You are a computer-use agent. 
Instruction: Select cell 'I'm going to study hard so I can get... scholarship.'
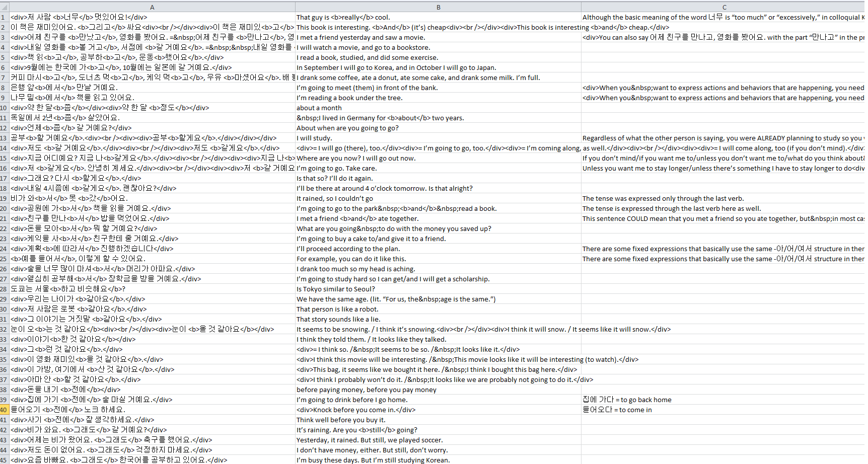click(x=438, y=279)
